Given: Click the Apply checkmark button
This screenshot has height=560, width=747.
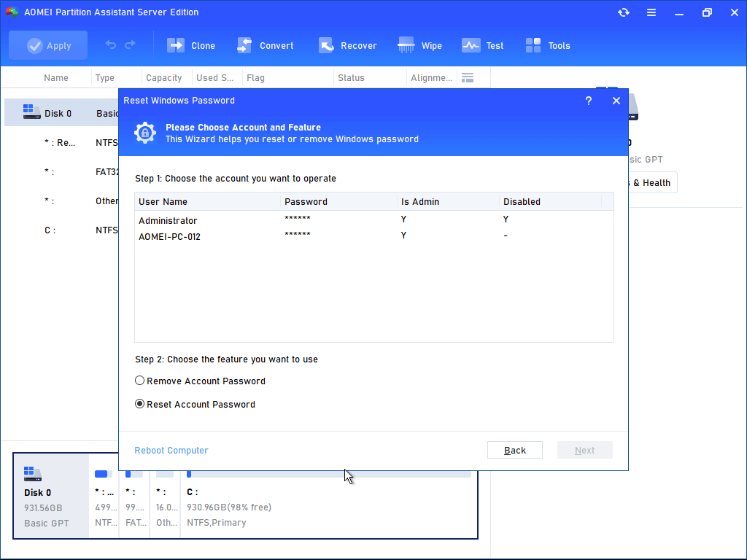Looking at the screenshot, I should pyautogui.click(x=48, y=46).
